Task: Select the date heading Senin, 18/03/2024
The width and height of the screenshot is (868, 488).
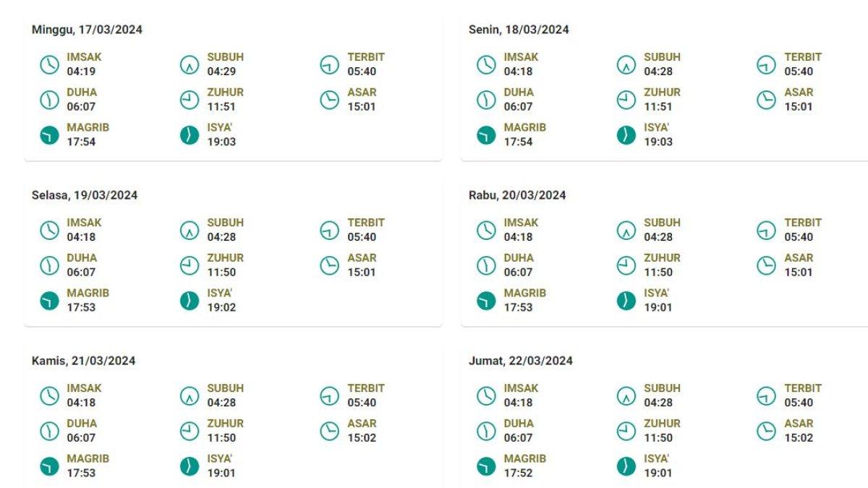Action: 519,30
